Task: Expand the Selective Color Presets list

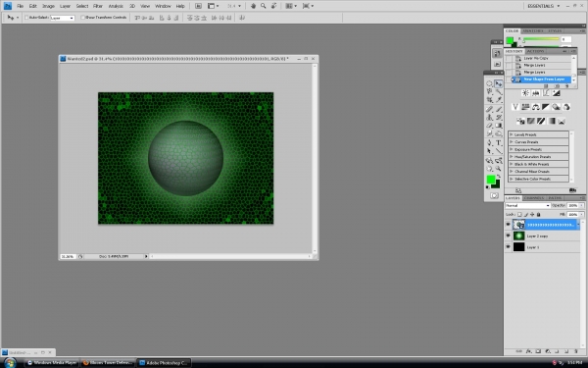Action: point(511,180)
